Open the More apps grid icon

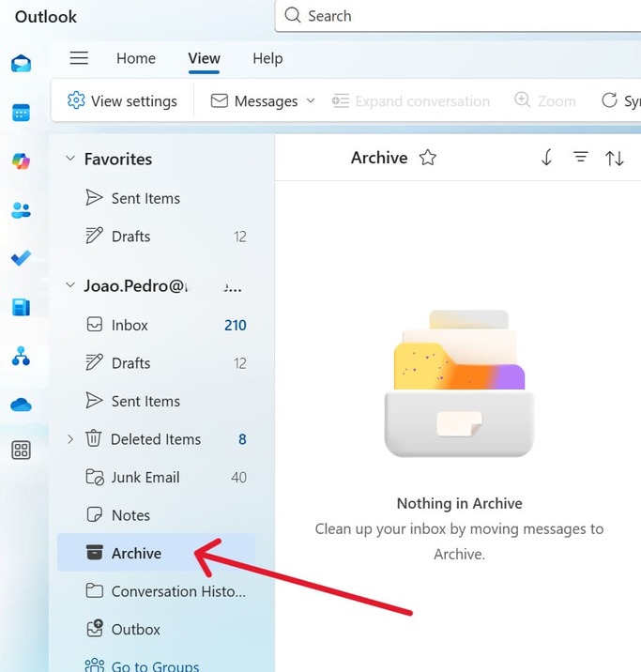pos(21,451)
